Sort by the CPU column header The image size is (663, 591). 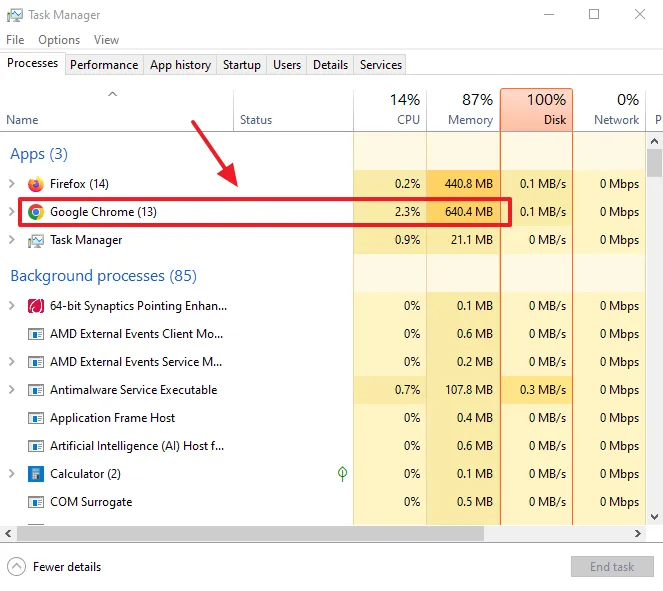(390, 110)
